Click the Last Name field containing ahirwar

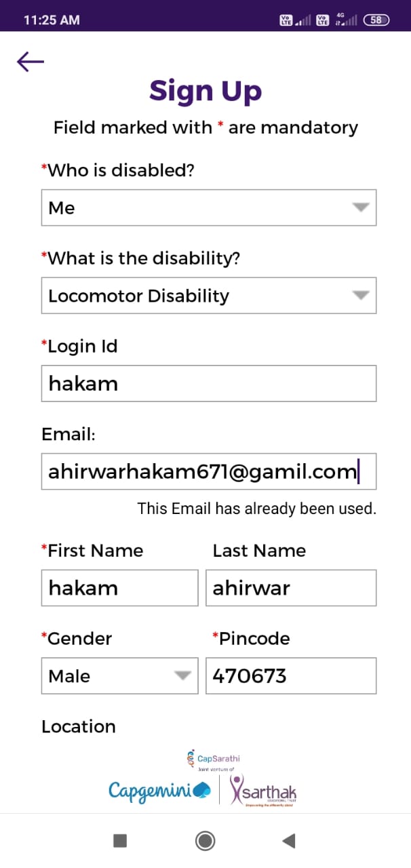pyautogui.click(x=291, y=587)
